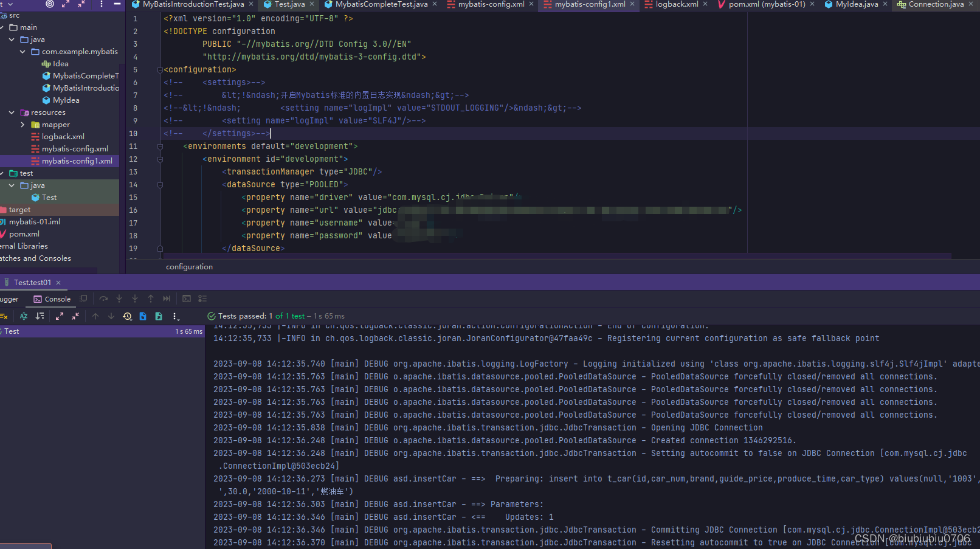Click the restore layout icon beside Console
This screenshot has height=549, width=980.
(x=84, y=299)
